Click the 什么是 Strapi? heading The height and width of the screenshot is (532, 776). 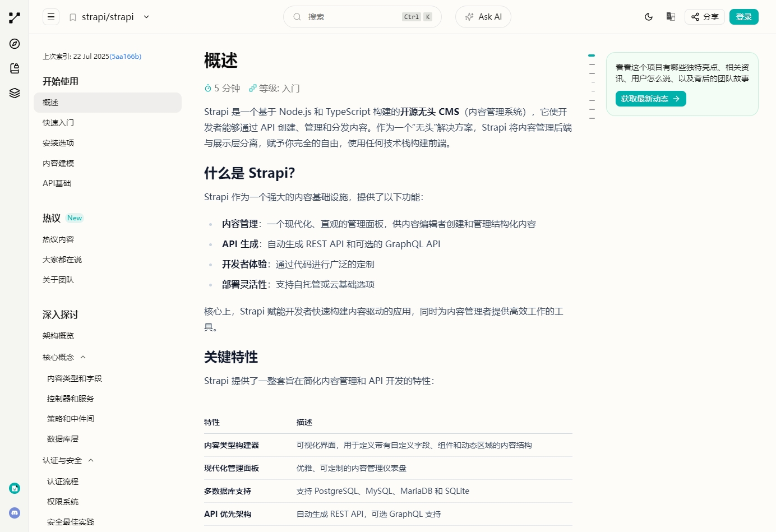click(x=250, y=173)
